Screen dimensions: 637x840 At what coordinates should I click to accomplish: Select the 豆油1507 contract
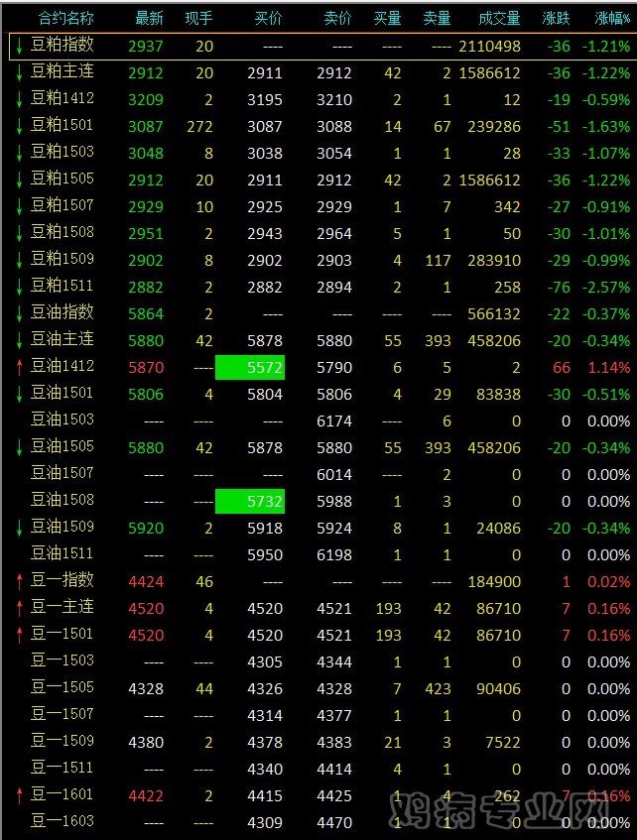coord(63,474)
